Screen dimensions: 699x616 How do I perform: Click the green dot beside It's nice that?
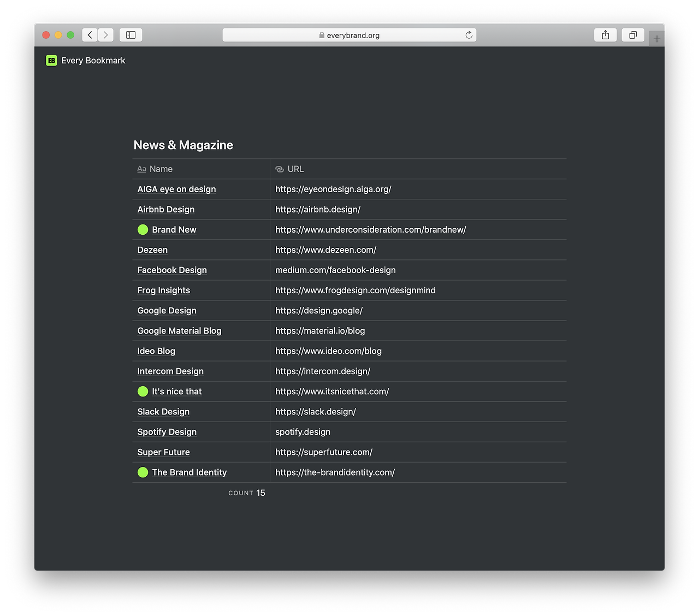click(143, 392)
